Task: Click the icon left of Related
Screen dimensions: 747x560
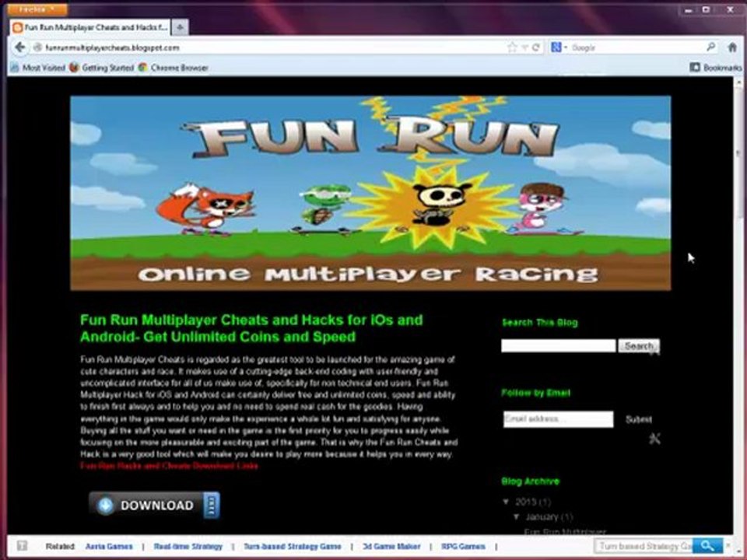Action: click(22, 546)
